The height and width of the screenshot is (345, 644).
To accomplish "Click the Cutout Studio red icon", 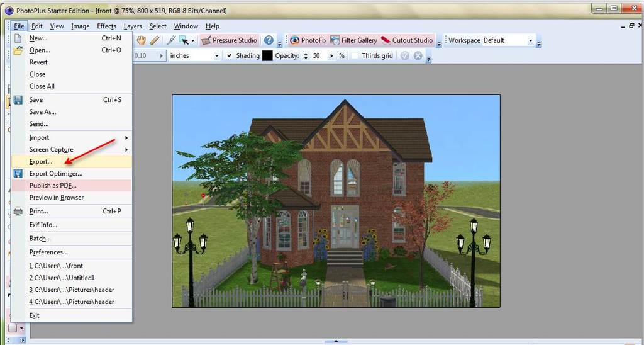I will coord(386,40).
